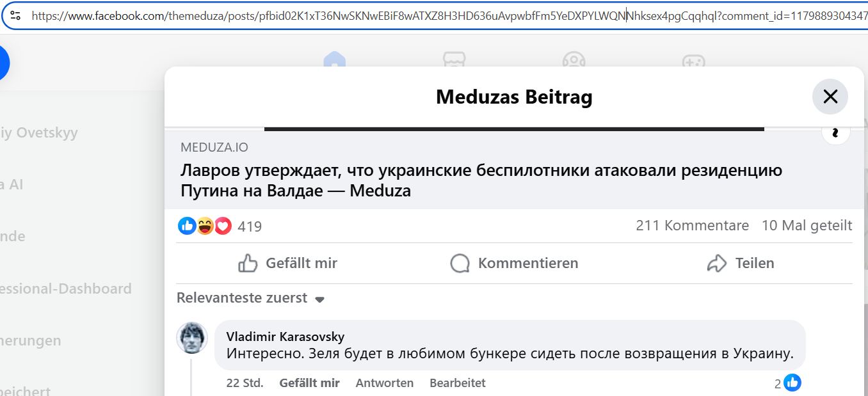Click Vladimir Karasovsky's profile picture
The height and width of the screenshot is (396, 868).
point(192,337)
